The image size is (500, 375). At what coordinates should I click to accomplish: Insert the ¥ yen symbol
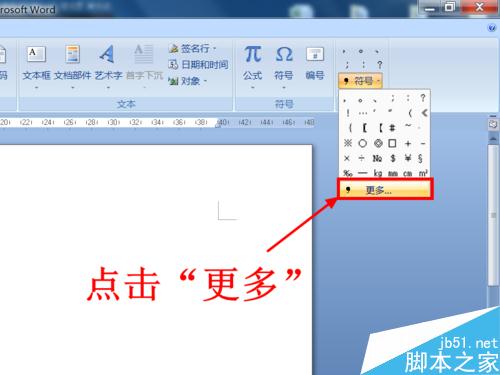pyautogui.click(x=408, y=158)
